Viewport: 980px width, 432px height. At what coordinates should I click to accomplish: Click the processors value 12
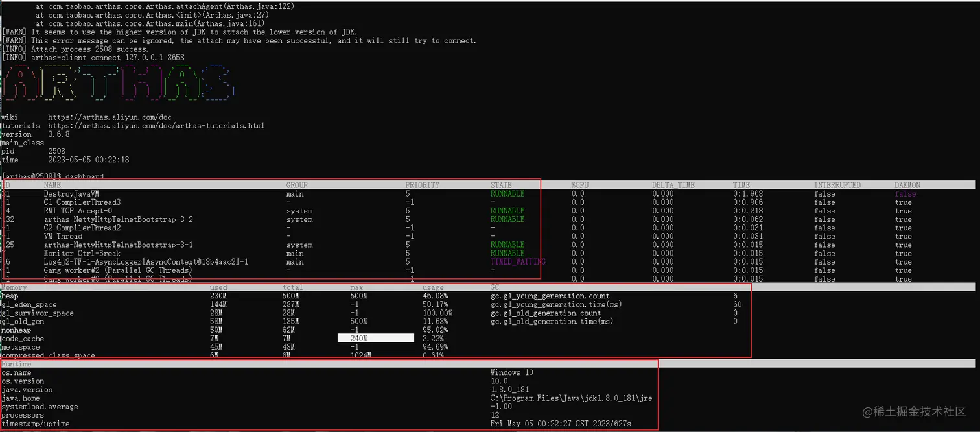(495, 414)
